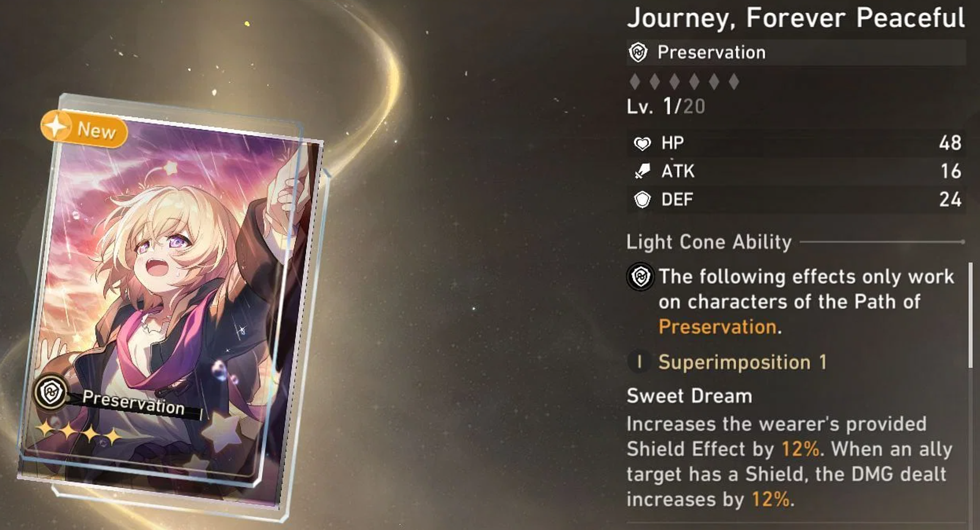Click the Sweet Dream ability name

pos(689,396)
